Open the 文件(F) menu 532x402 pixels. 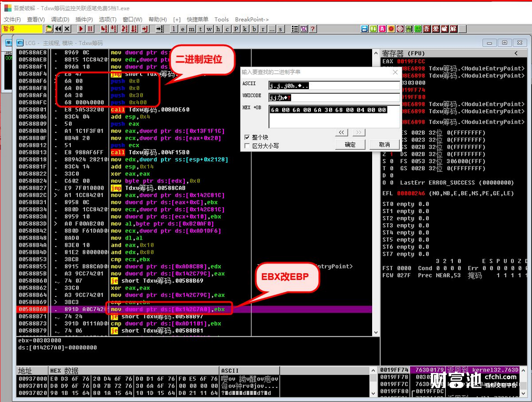point(12,19)
